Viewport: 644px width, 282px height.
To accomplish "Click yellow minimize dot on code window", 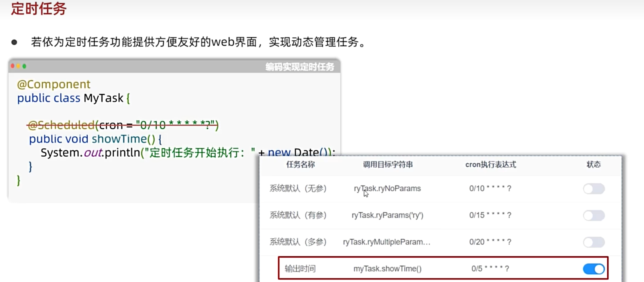I will tap(18, 66).
